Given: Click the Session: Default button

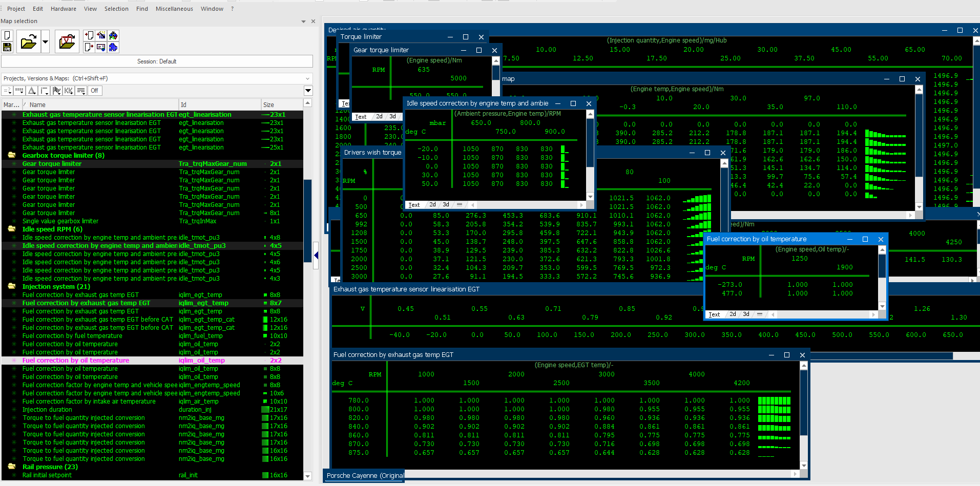Looking at the screenshot, I should click(157, 61).
